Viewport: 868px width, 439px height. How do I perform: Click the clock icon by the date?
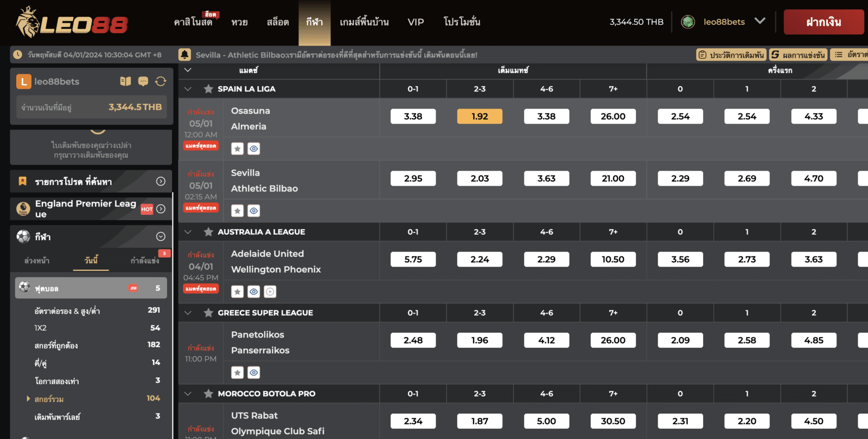click(x=17, y=55)
